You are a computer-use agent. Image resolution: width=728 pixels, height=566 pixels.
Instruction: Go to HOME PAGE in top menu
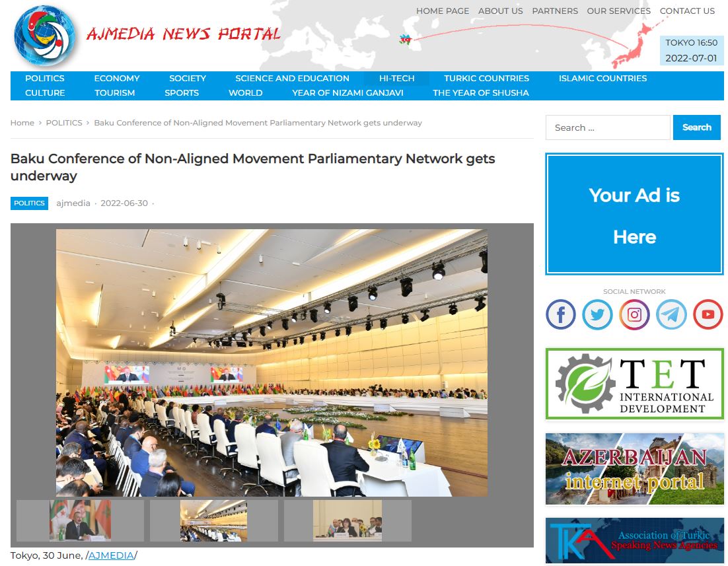tap(443, 11)
